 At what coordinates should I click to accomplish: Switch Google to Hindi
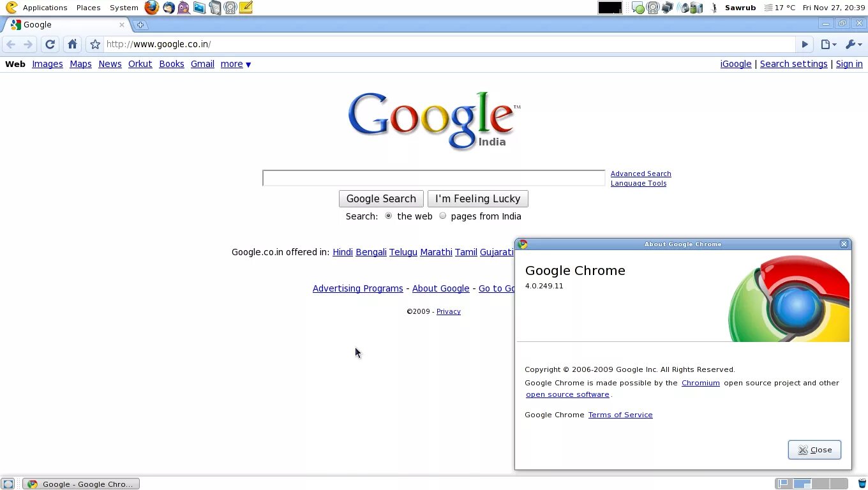[343, 252]
